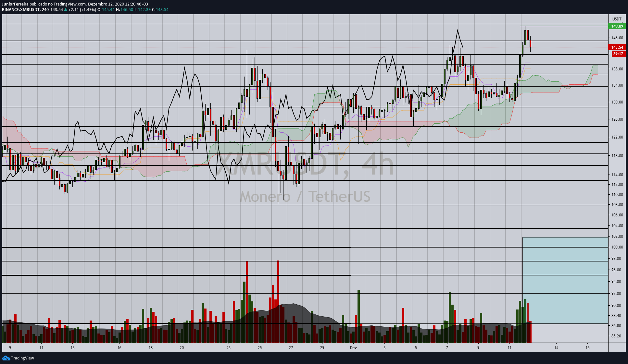Click the USDT currency label on price axis
The width and height of the screenshot is (628, 364).
(x=617, y=19)
